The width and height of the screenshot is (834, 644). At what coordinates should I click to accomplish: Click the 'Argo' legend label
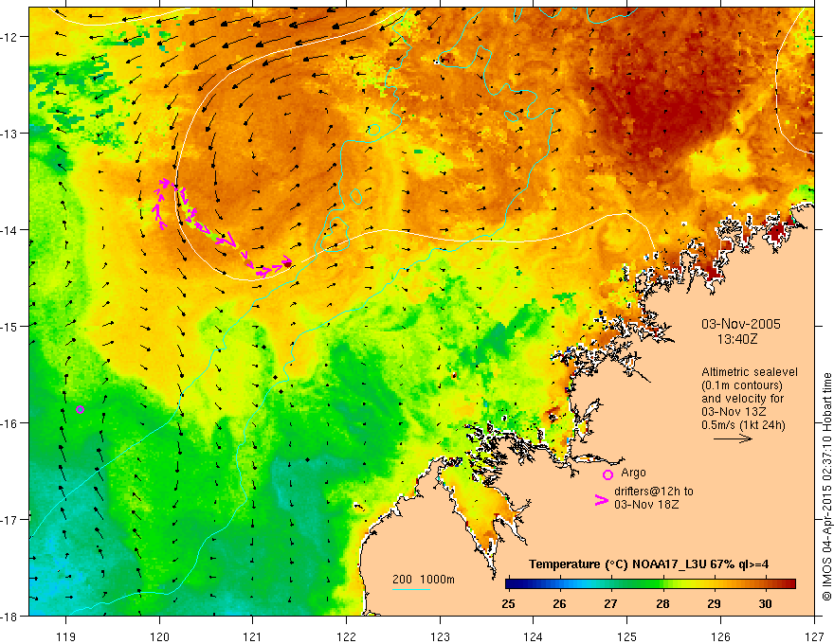click(x=633, y=473)
